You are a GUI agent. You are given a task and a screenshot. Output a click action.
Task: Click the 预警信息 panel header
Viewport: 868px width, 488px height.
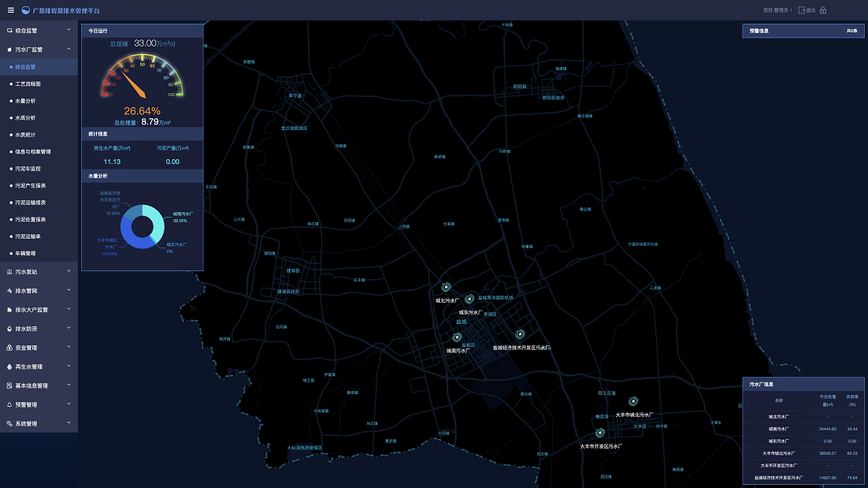click(x=803, y=31)
